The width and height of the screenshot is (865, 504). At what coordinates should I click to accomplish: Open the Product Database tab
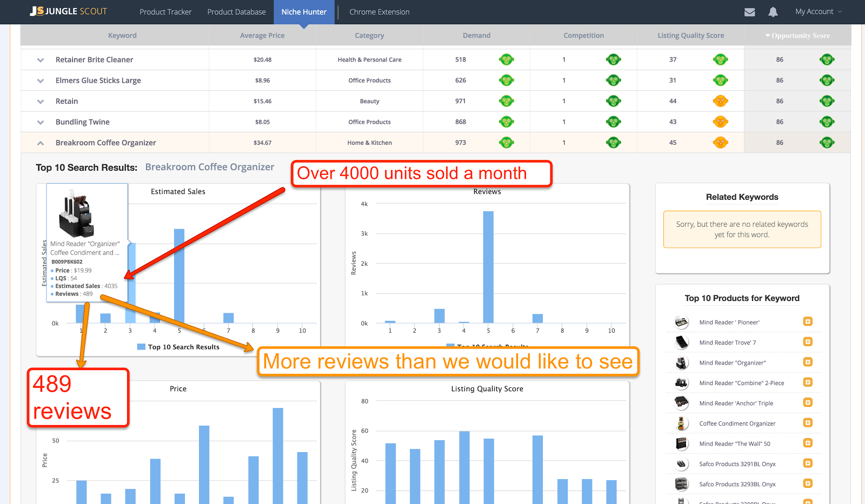[x=236, y=12]
